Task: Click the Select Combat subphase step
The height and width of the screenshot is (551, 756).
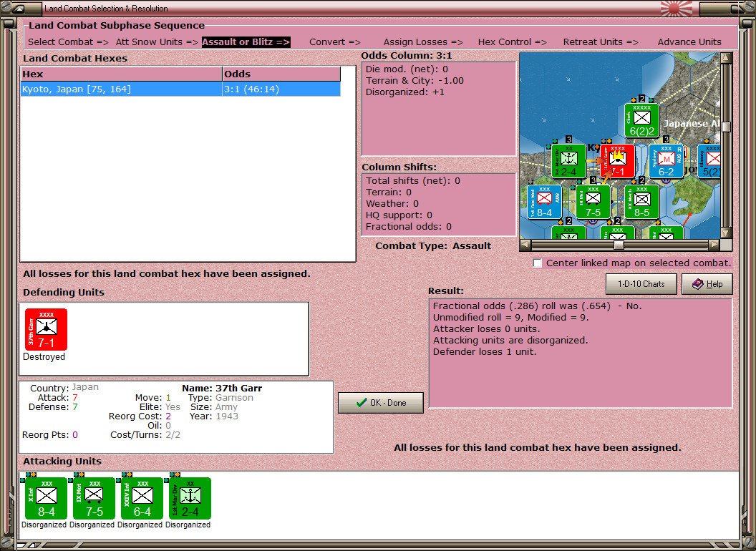Action: [x=68, y=42]
